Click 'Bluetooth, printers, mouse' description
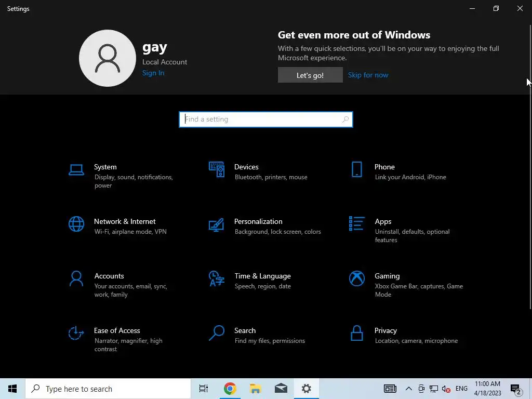532x399 pixels. tap(271, 177)
